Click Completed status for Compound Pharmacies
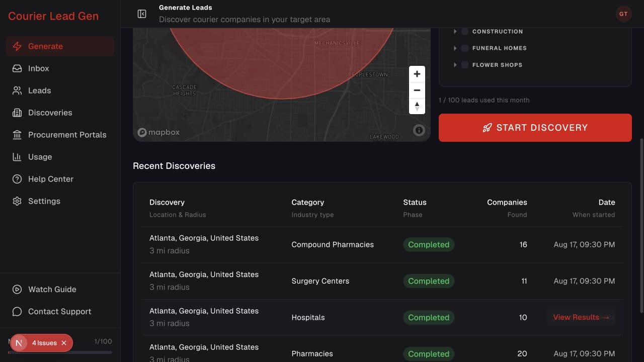 429,245
